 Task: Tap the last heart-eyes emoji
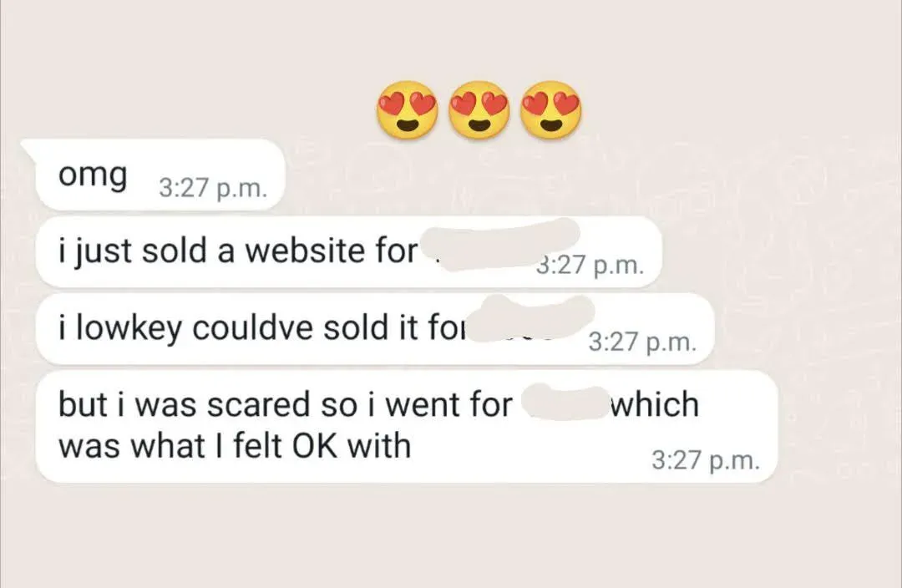click(551, 109)
